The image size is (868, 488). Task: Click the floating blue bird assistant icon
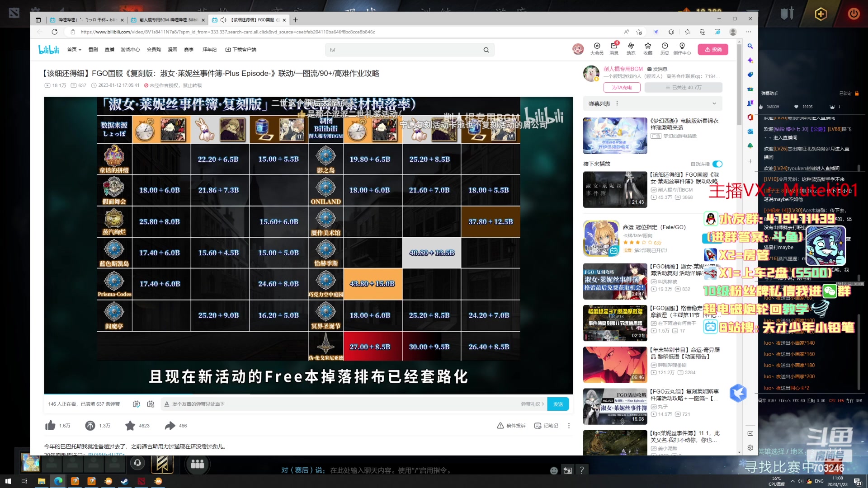pos(738,394)
